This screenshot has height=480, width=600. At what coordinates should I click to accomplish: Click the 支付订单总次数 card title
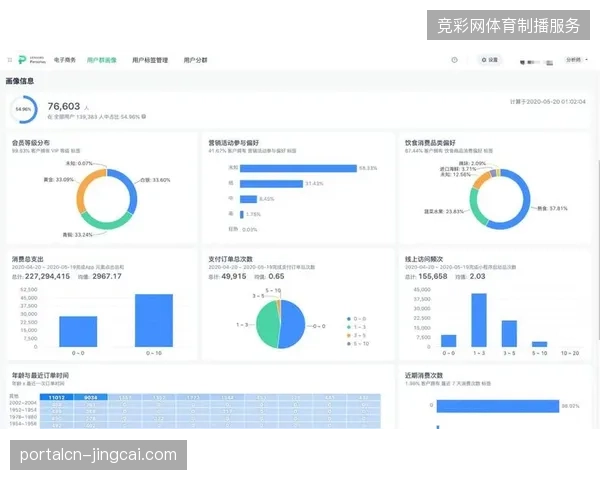(230, 259)
